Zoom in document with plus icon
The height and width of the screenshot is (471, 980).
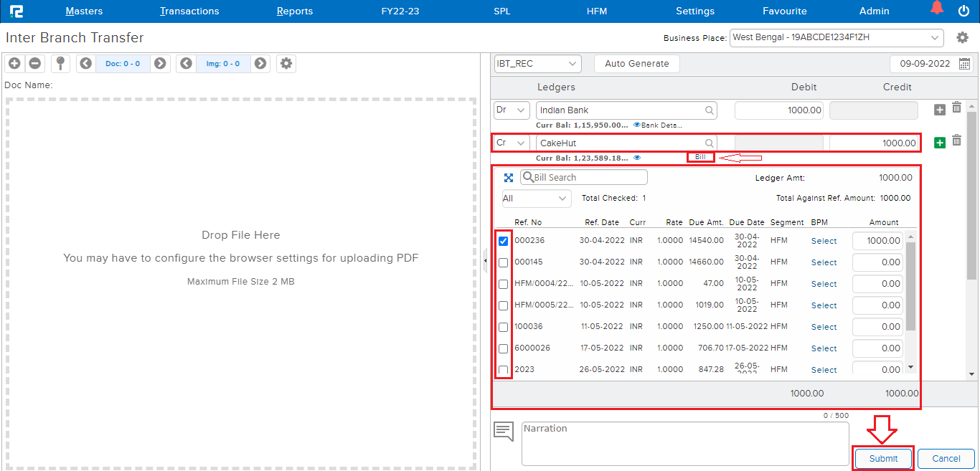(x=14, y=64)
